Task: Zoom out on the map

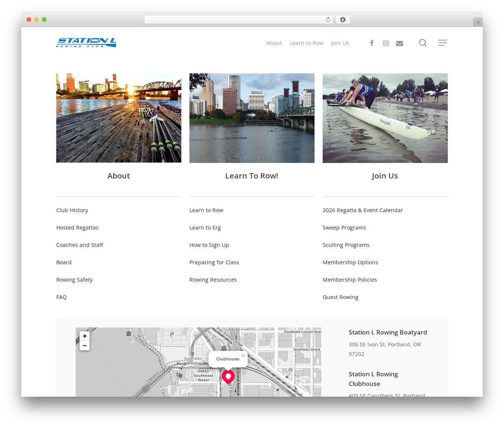Action: click(85, 345)
